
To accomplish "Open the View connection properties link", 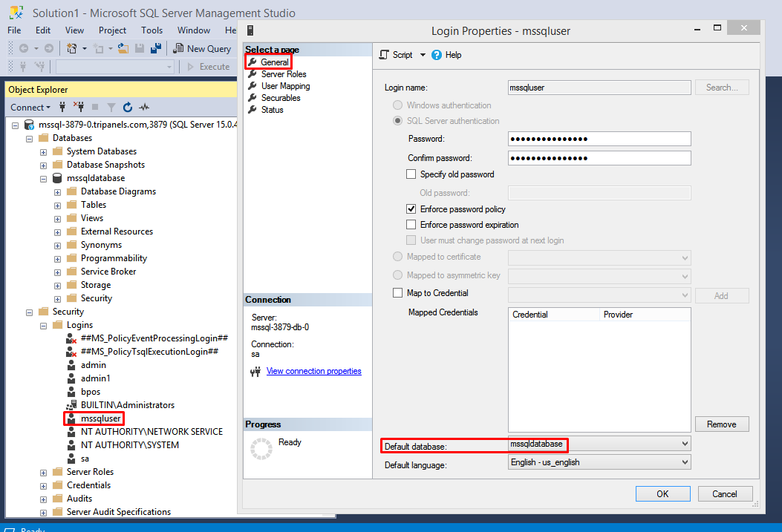I will (313, 371).
